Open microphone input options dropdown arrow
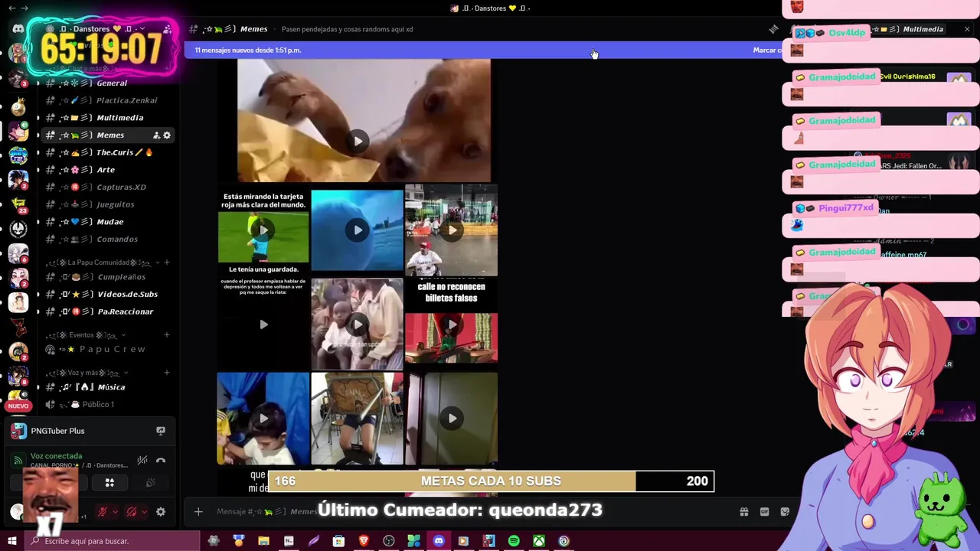The height and width of the screenshot is (551, 980). pos(114,512)
